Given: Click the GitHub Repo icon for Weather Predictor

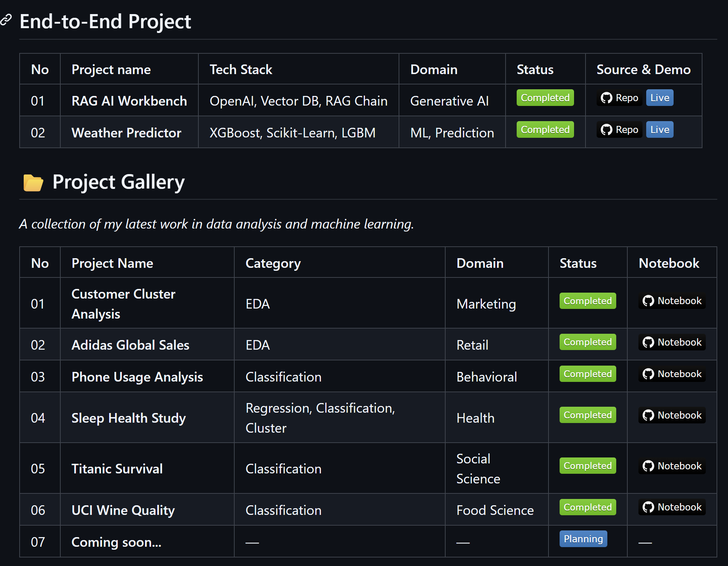Looking at the screenshot, I should (x=606, y=129).
